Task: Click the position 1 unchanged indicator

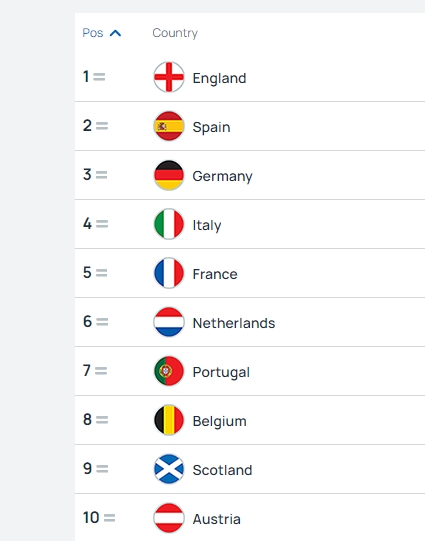Action: click(99, 77)
